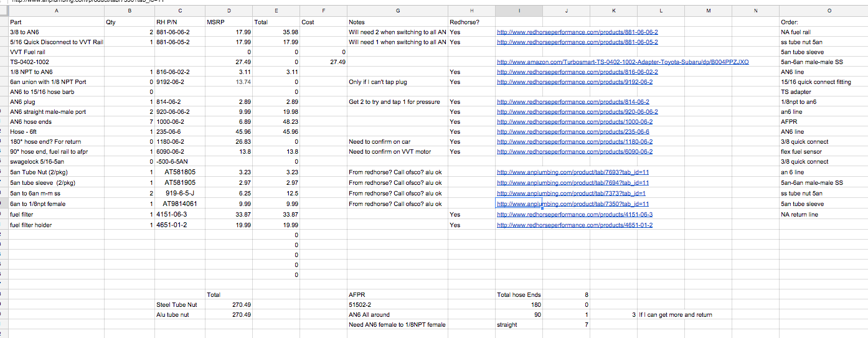The width and height of the screenshot is (868, 338).
Task: Select the column O header
Action: tap(823, 11)
